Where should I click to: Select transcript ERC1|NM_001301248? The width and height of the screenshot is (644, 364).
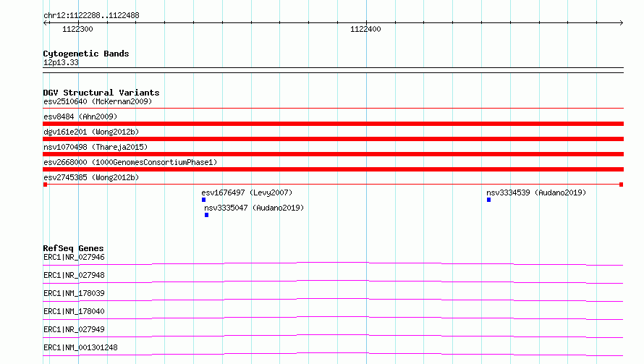[x=80, y=347]
